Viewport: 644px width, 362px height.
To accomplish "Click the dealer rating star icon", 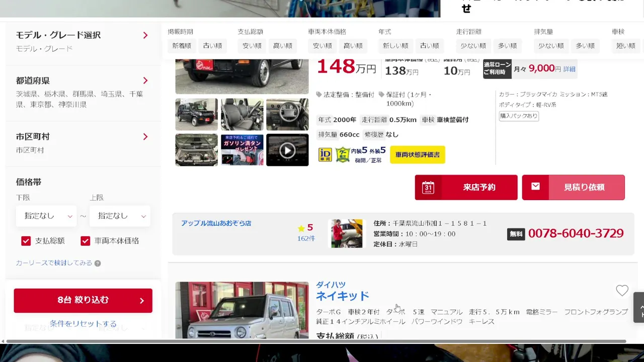I will click(x=301, y=228).
